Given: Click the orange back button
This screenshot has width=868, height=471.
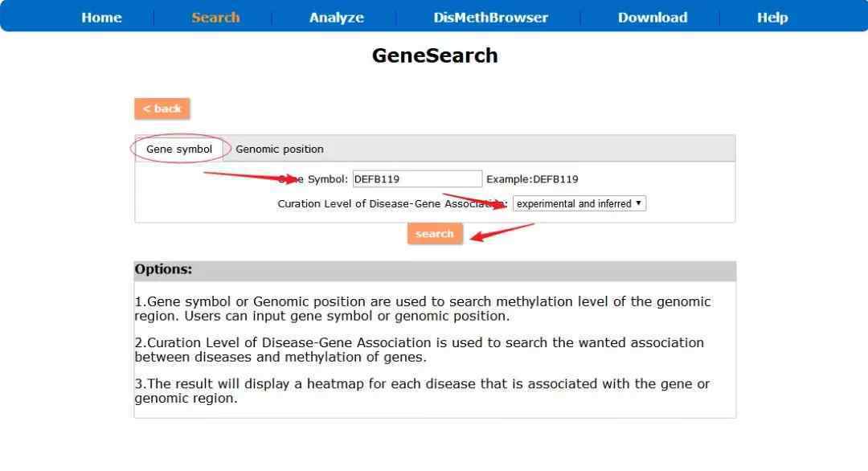Looking at the screenshot, I should pyautogui.click(x=162, y=109).
